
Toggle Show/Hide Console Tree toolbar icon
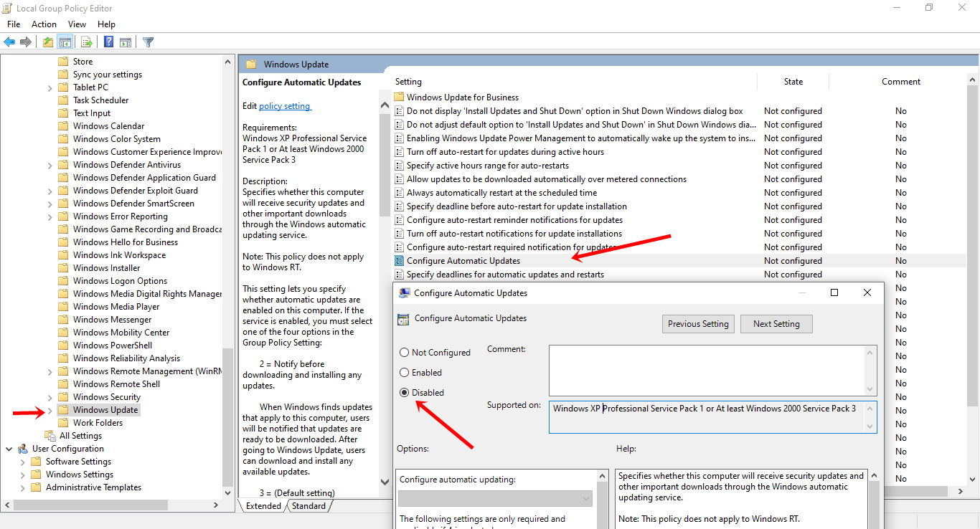pos(65,42)
